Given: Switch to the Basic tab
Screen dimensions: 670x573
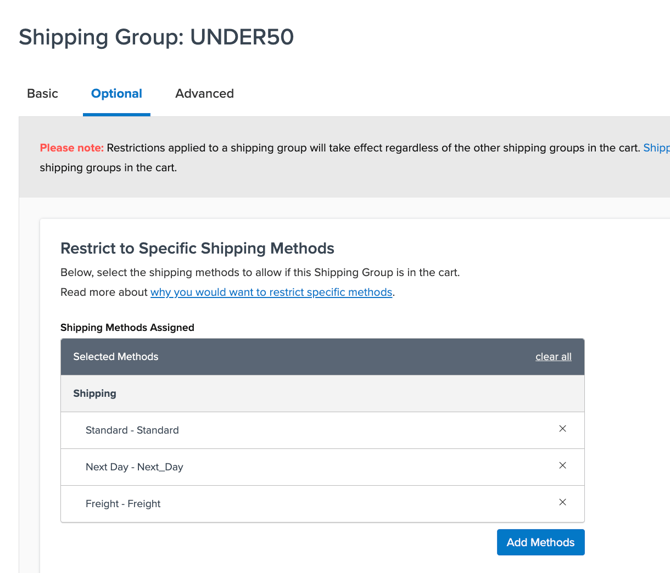Looking at the screenshot, I should (42, 94).
